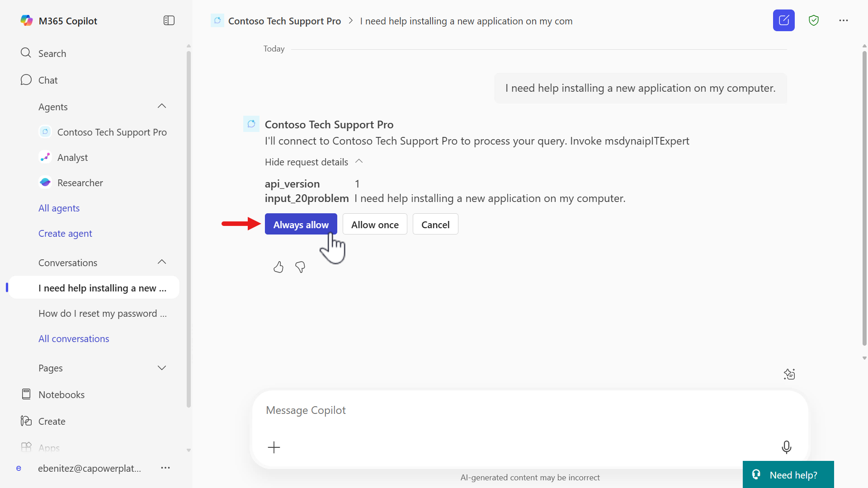Click the plus attachment icon
The width and height of the screenshot is (868, 488).
pyautogui.click(x=274, y=447)
